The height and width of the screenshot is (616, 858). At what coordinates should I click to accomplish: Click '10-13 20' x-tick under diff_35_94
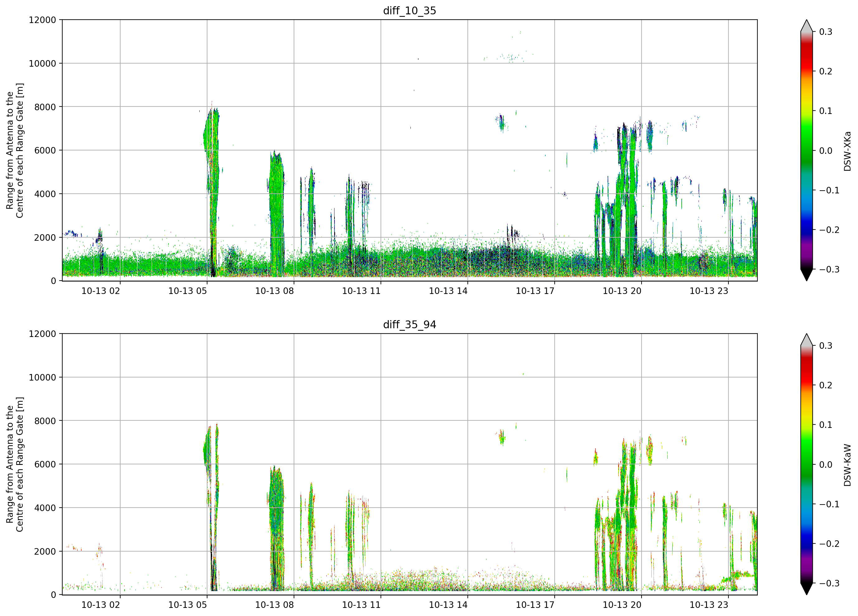coord(622,605)
